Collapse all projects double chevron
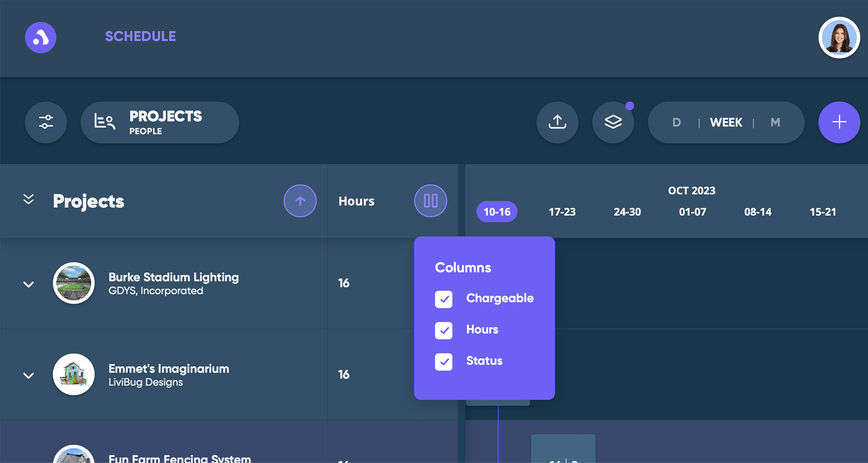 28,199
